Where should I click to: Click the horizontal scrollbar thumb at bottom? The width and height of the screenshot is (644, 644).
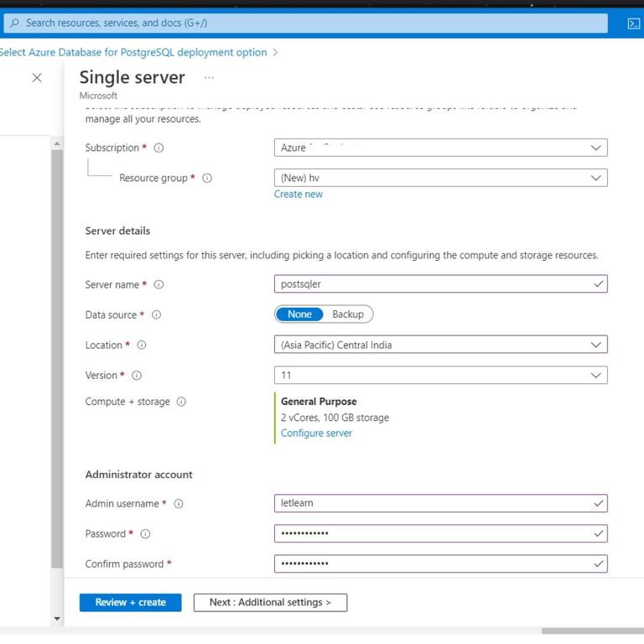click(593, 631)
